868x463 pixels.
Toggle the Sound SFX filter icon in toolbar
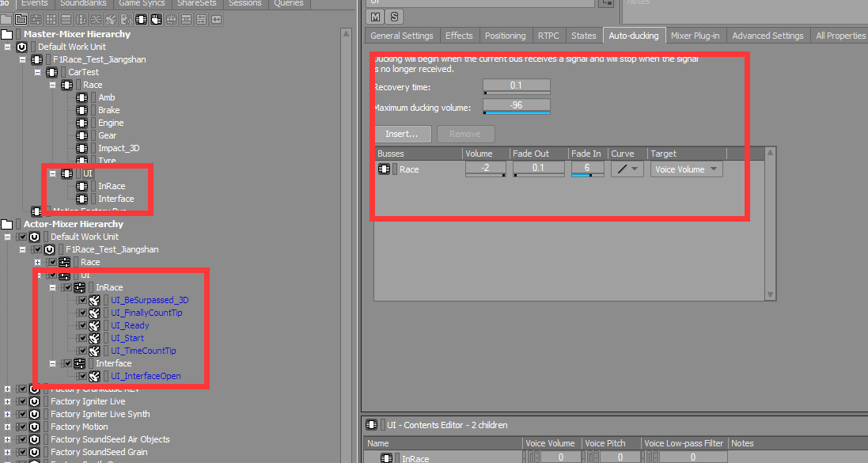point(111,19)
